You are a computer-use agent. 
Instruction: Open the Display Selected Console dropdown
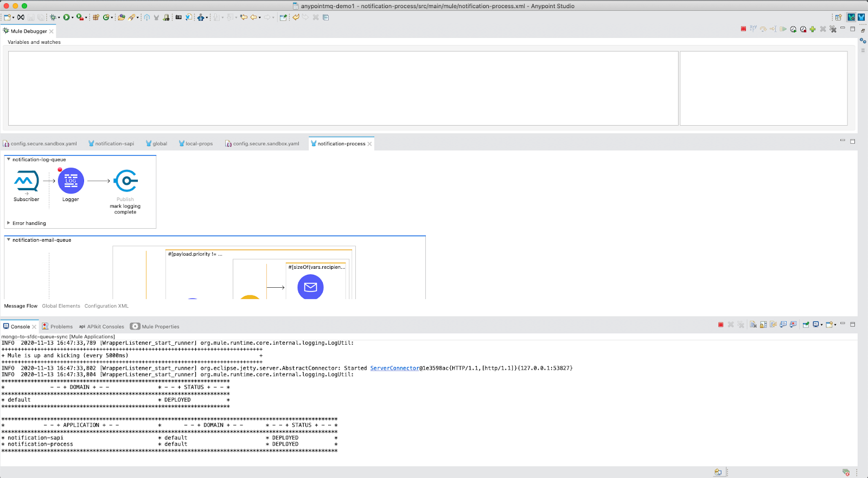[x=821, y=325]
